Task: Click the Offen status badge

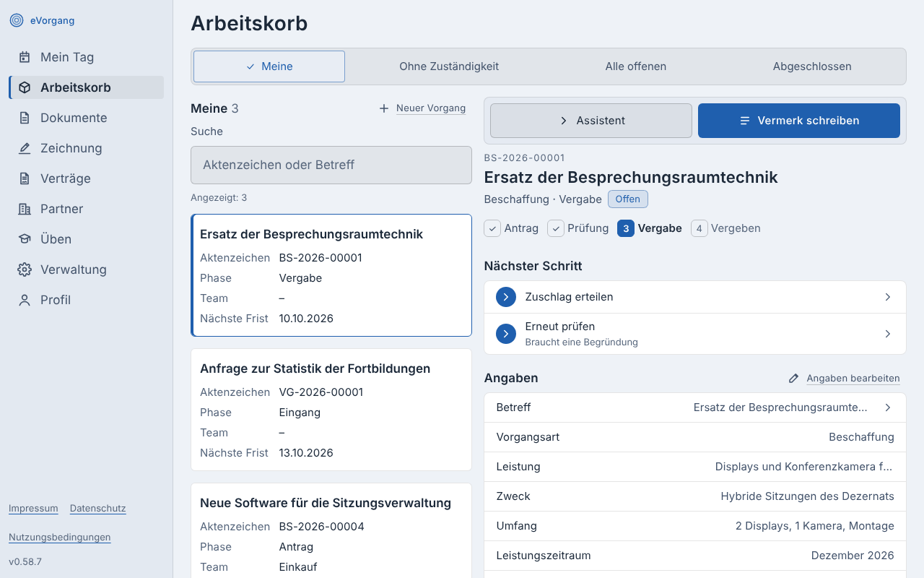Action: tap(628, 199)
